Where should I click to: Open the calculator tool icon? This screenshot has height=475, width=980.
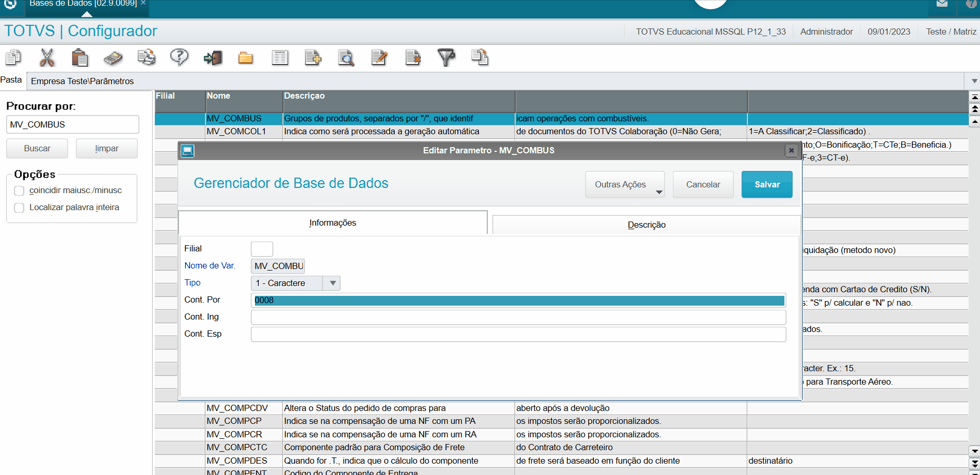pos(113,58)
